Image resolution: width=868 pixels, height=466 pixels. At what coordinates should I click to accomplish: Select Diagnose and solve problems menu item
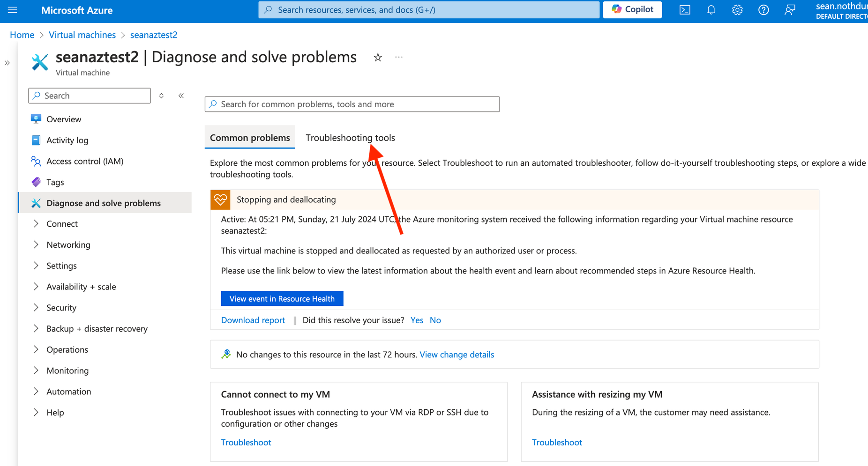[105, 203]
